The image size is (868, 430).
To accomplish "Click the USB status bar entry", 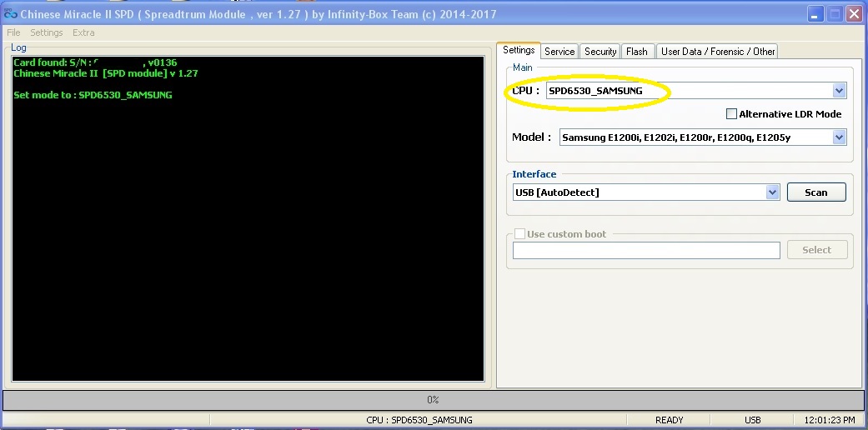I will [753, 420].
